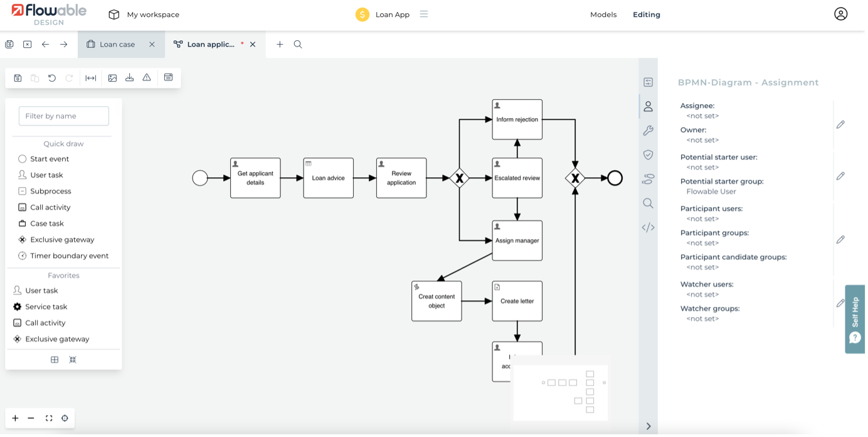
Task: Open the shield security panel icon
Action: click(648, 154)
